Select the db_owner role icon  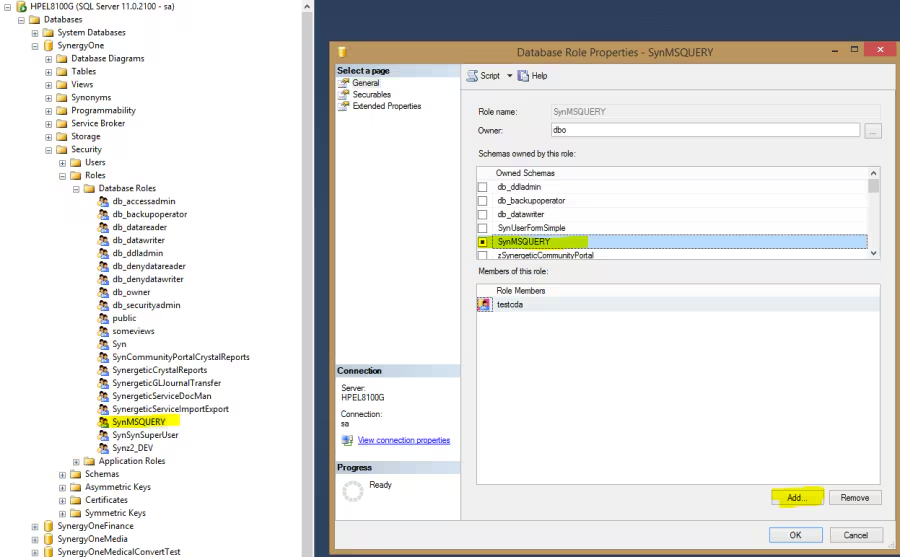pyautogui.click(x=103, y=292)
